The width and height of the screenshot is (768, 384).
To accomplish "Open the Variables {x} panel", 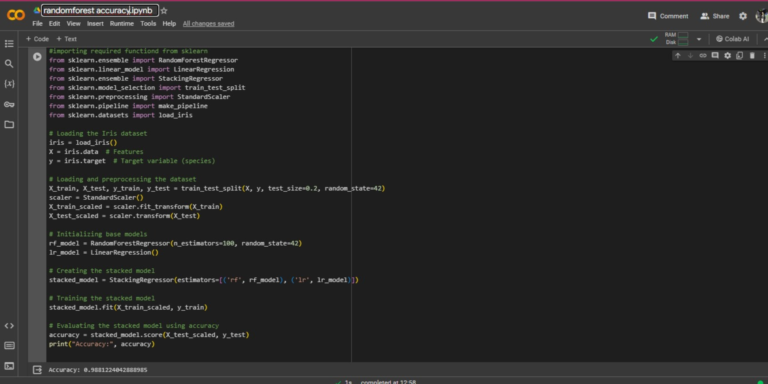I will 9,84.
